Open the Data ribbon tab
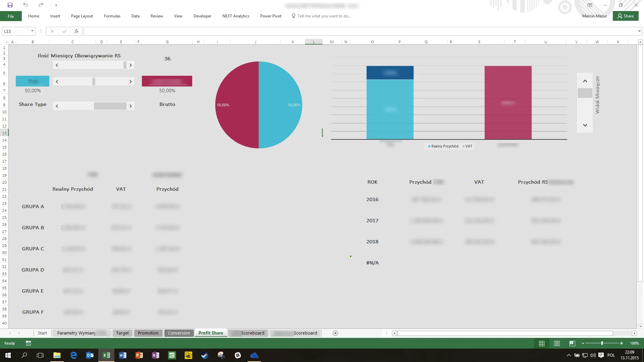Screen dimensions: 644x362 (135, 16)
